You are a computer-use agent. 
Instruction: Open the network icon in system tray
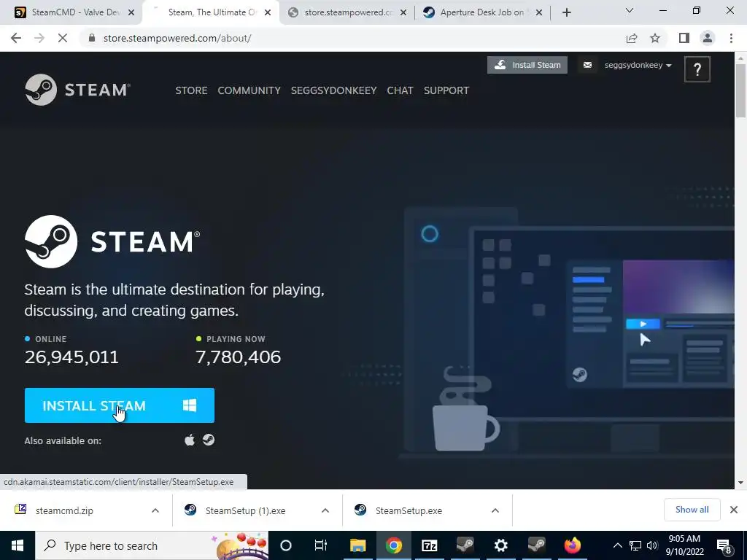pos(635,545)
